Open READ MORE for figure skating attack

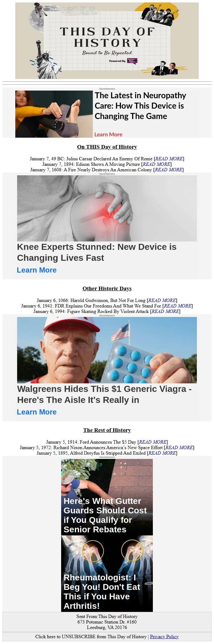pos(165,311)
